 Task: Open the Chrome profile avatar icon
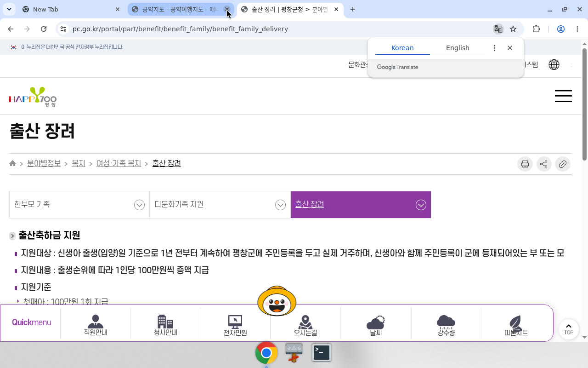[560, 29]
